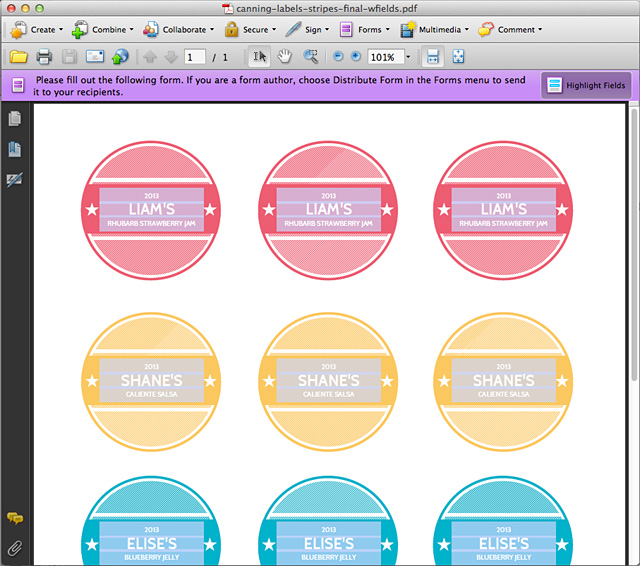Go to previous page arrow
Screen dimensions: 640x566
pyautogui.click(x=150, y=57)
